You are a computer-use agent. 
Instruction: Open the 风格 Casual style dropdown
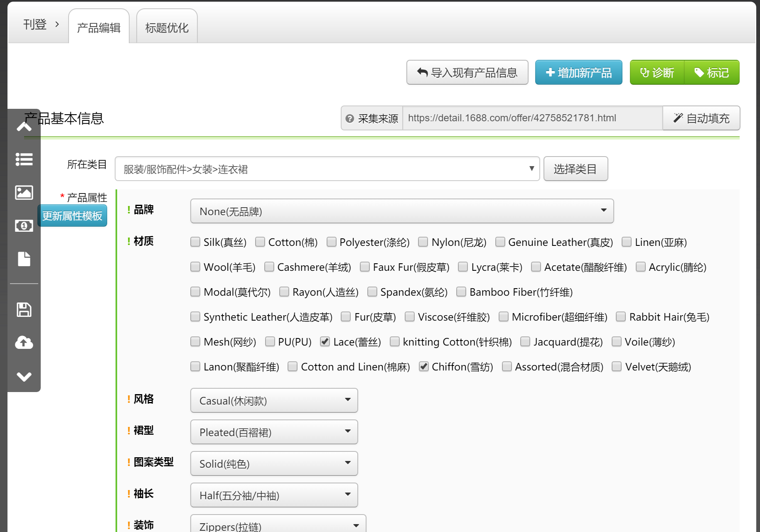pos(274,400)
